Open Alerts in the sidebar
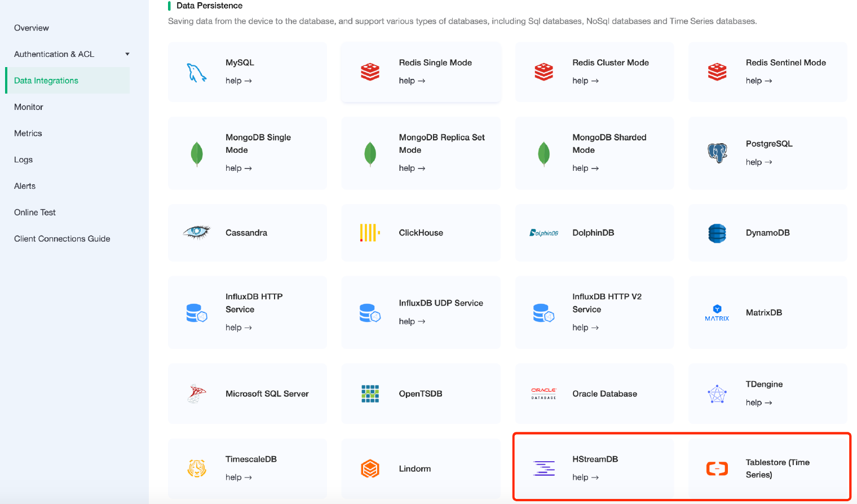 tap(25, 186)
